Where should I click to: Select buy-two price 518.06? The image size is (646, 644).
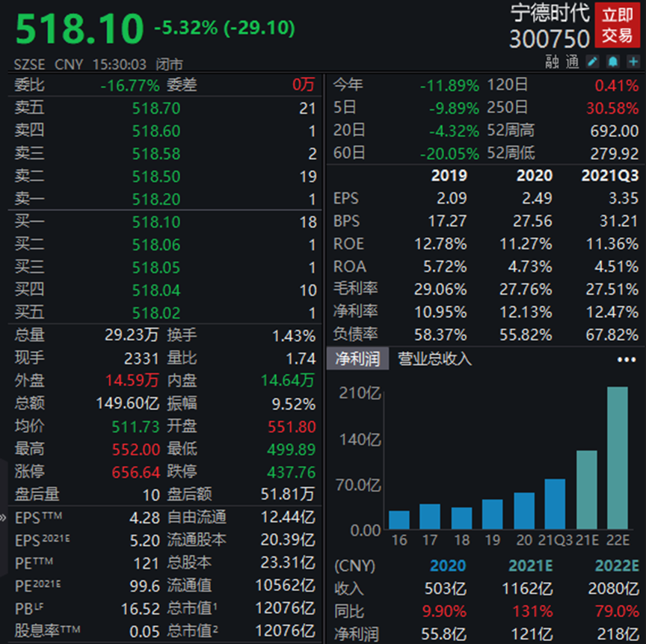pos(156,245)
